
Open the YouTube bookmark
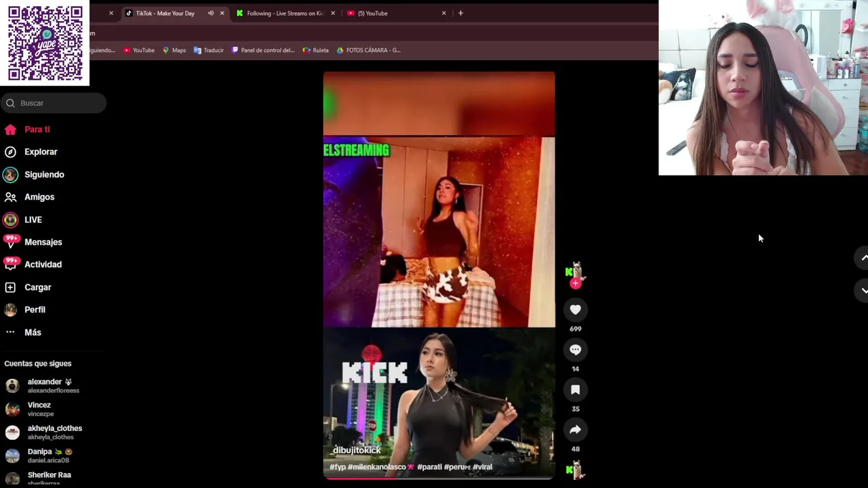click(139, 50)
